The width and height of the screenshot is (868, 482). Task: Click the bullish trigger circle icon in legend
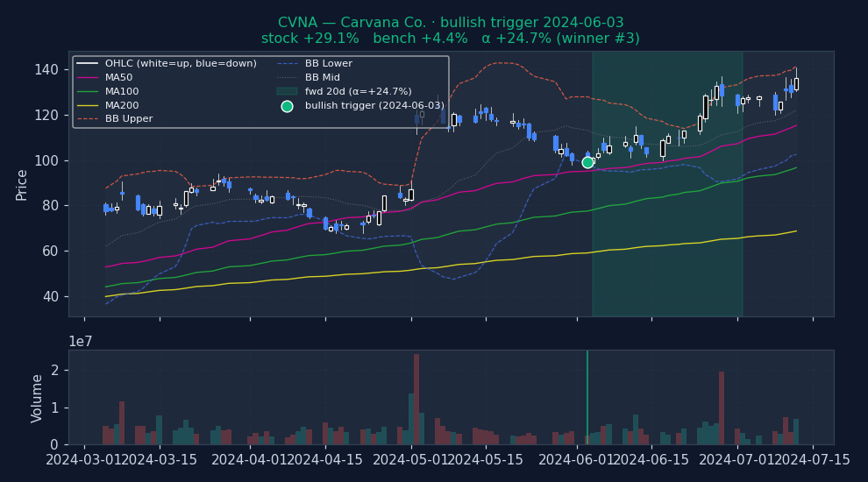click(x=287, y=106)
